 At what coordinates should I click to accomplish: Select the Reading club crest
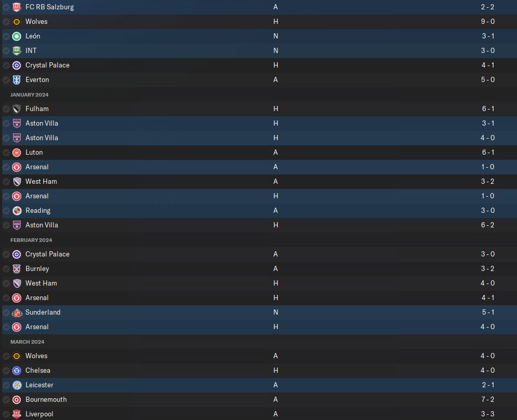point(17,210)
